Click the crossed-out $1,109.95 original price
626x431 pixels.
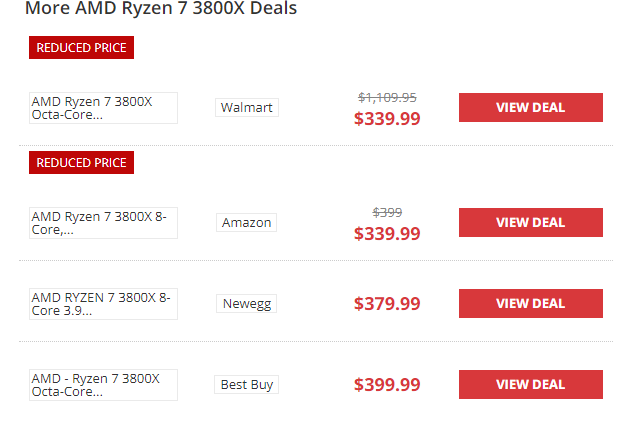click(387, 97)
